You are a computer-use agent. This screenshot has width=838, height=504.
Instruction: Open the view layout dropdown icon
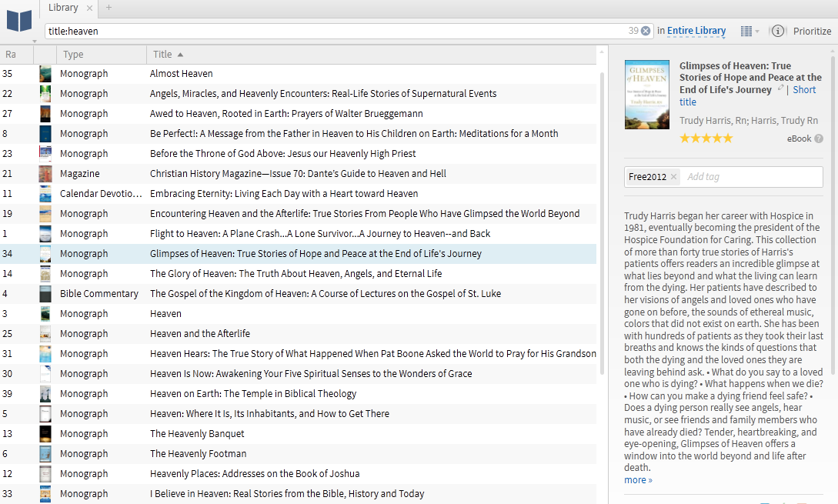point(750,31)
